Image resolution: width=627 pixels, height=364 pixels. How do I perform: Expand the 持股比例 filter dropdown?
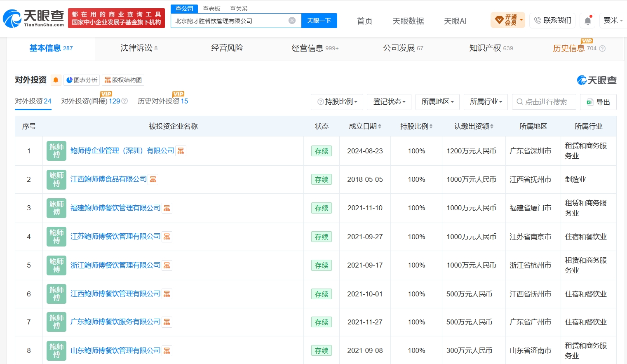pos(337,102)
